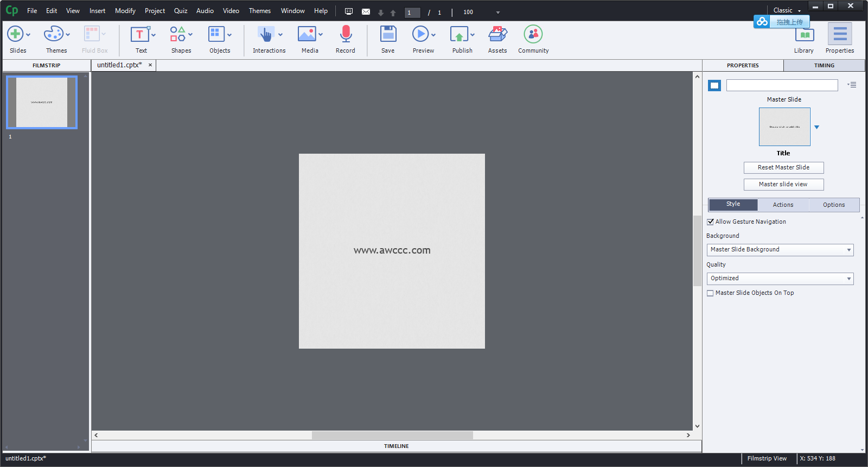Click the cloud upload widget icon
The height and width of the screenshot is (467, 868).
click(762, 22)
